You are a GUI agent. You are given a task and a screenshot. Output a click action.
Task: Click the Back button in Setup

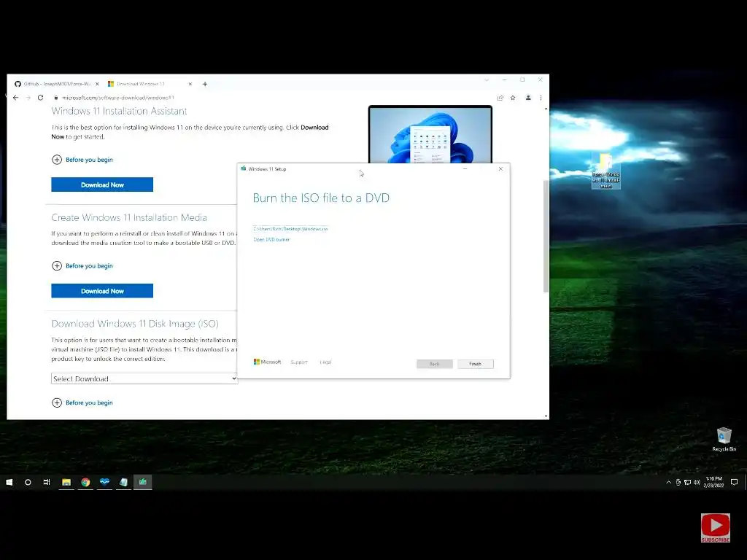(x=435, y=364)
